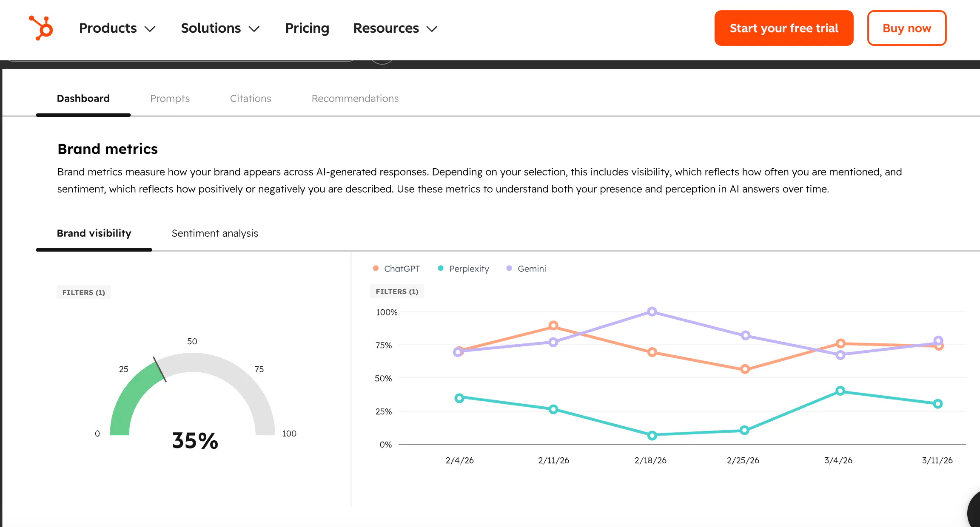Click Perplexity data point on 2/18/26
The height and width of the screenshot is (527, 980).
click(x=652, y=435)
